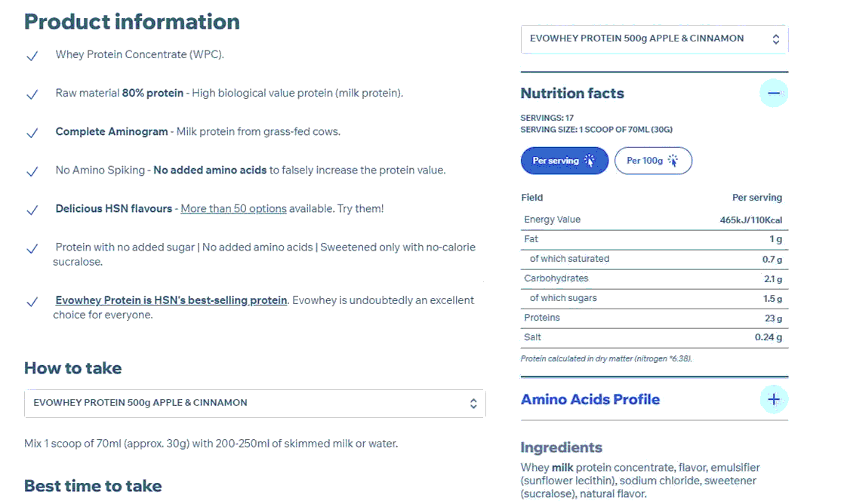Click the Proteins row in nutrition table
844x504 pixels.
pos(653,318)
